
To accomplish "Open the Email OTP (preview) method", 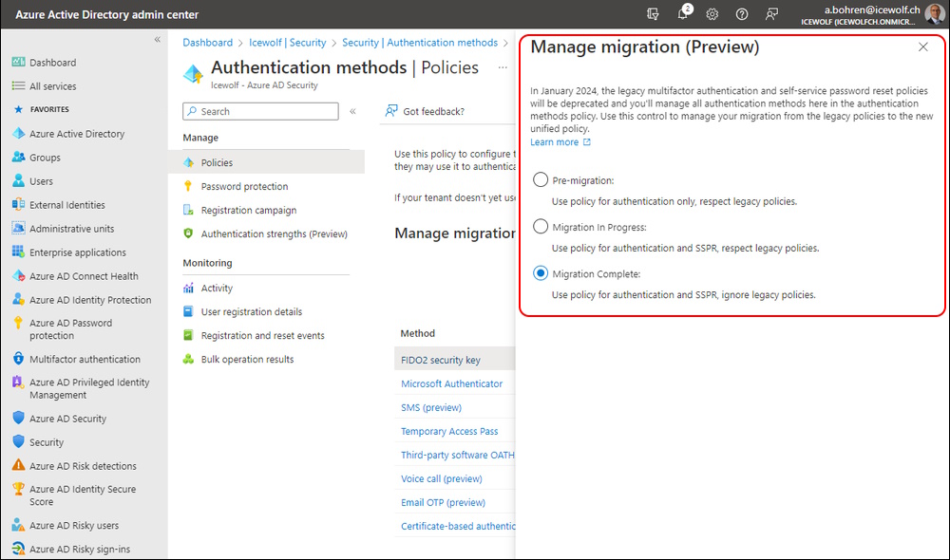I will (x=443, y=502).
